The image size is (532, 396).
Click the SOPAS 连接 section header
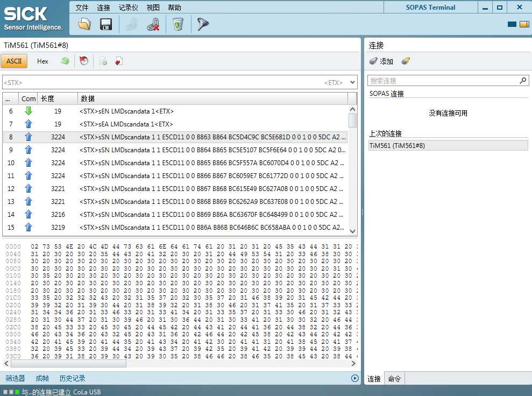click(x=386, y=93)
